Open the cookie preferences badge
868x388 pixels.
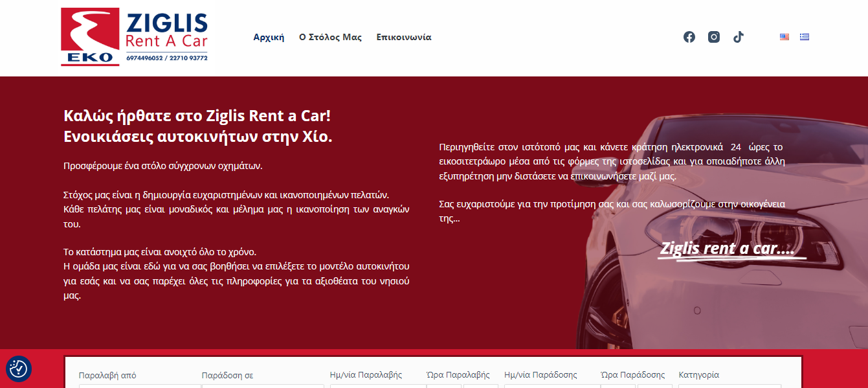click(x=18, y=369)
